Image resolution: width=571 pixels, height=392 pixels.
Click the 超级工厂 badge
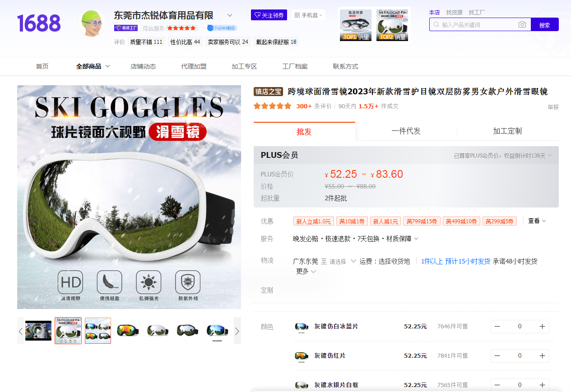pyautogui.click(x=126, y=28)
